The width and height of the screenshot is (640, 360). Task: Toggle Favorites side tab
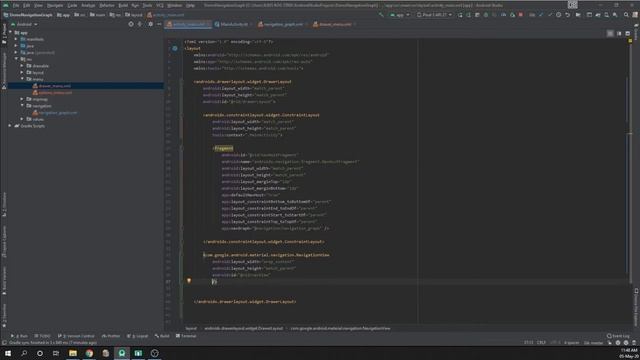4,316
